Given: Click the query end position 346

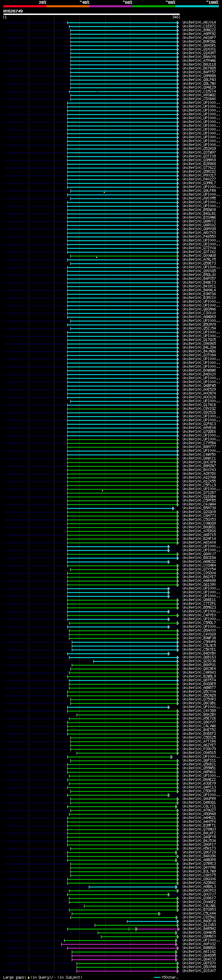Looking at the screenshot, I should (175, 17).
